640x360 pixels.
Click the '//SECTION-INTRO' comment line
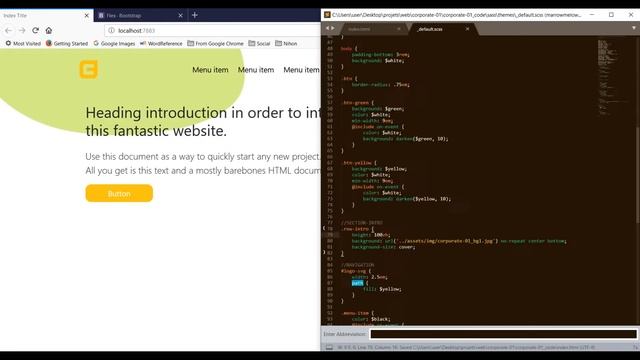click(x=362, y=223)
